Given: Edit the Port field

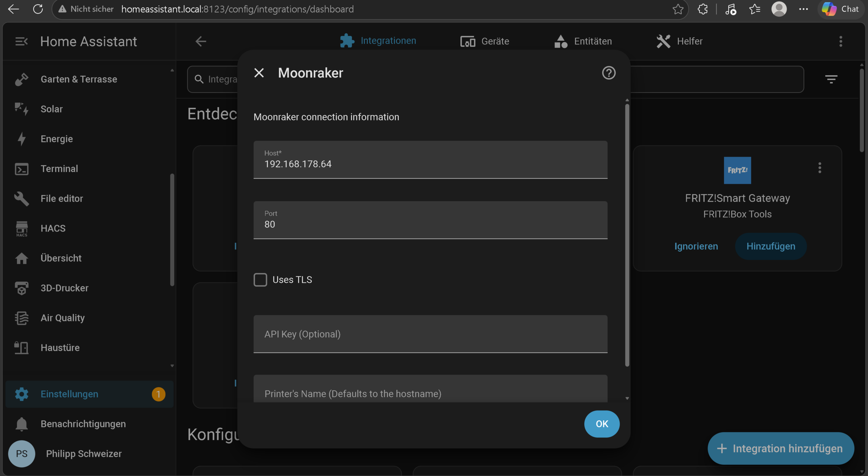Looking at the screenshot, I should pos(430,220).
